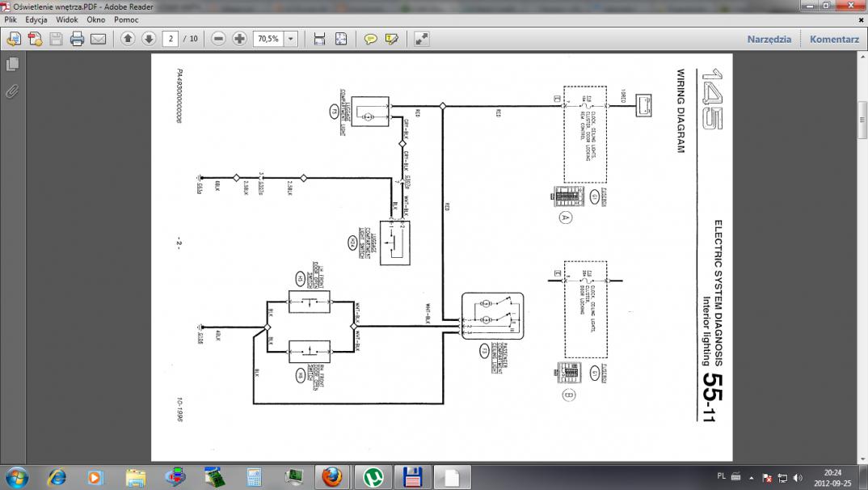Expand the attachments paperclip panel
The image size is (868, 490).
(12, 91)
